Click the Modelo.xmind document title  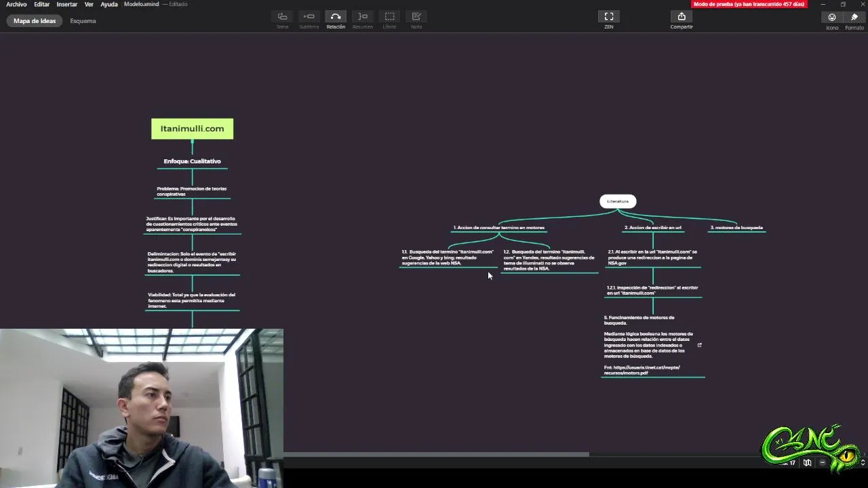click(142, 4)
